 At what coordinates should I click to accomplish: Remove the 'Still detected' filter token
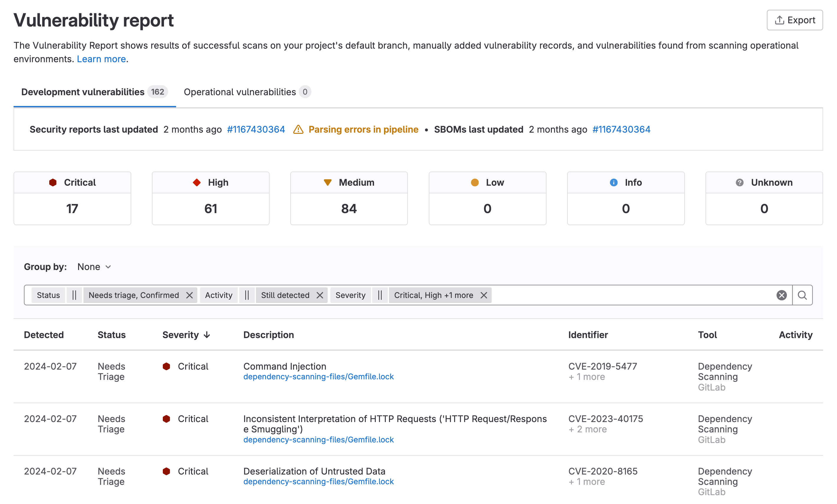point(320,295)
